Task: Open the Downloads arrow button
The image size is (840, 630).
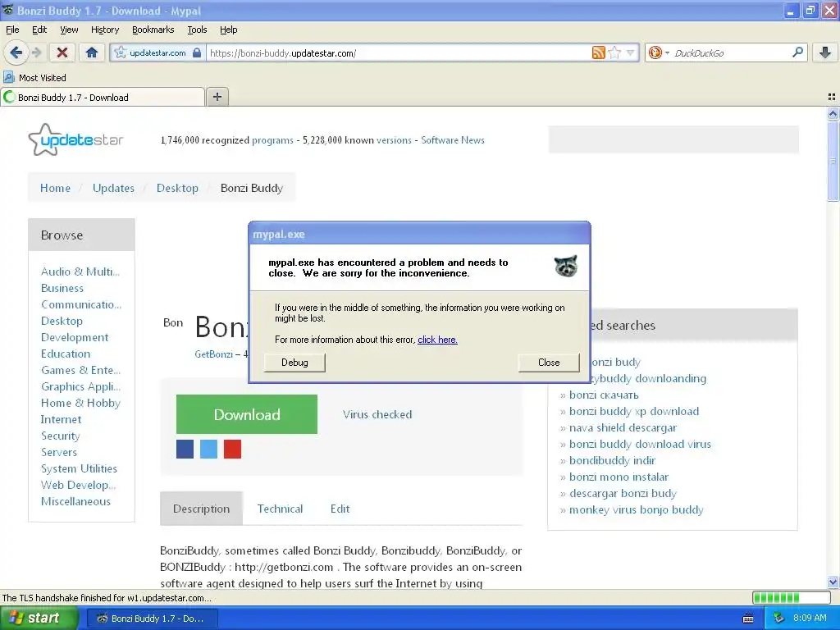Action: [x=825, y=52]
